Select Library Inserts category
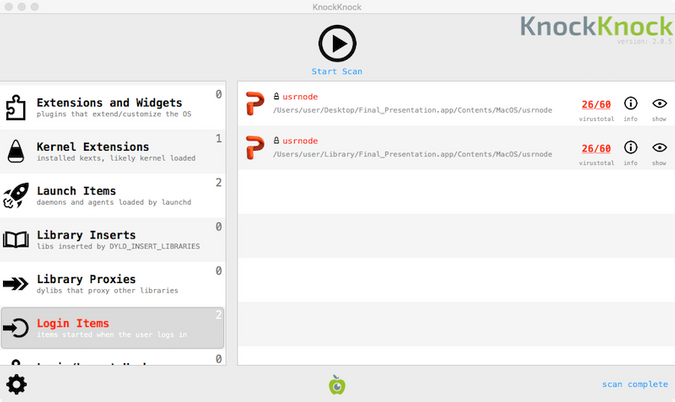This screenshot has height=402, width=675. (113, 240)
